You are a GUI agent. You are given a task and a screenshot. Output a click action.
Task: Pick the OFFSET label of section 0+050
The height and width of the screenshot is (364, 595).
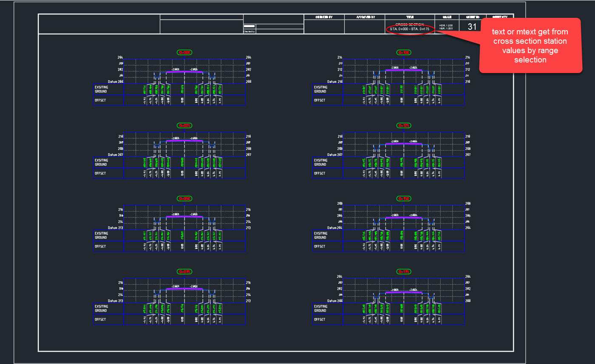(x=100, y=246)
